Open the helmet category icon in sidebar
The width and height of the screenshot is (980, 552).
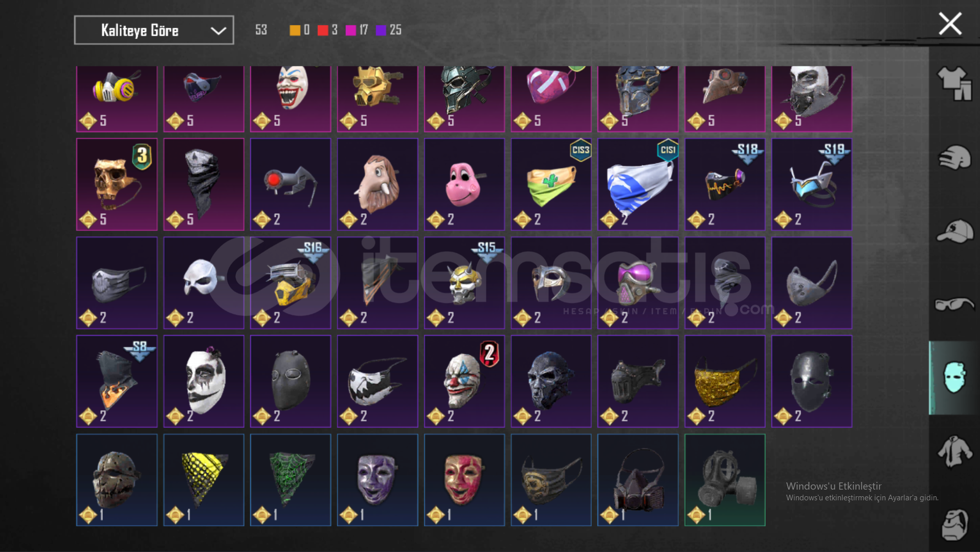[954, 158]
